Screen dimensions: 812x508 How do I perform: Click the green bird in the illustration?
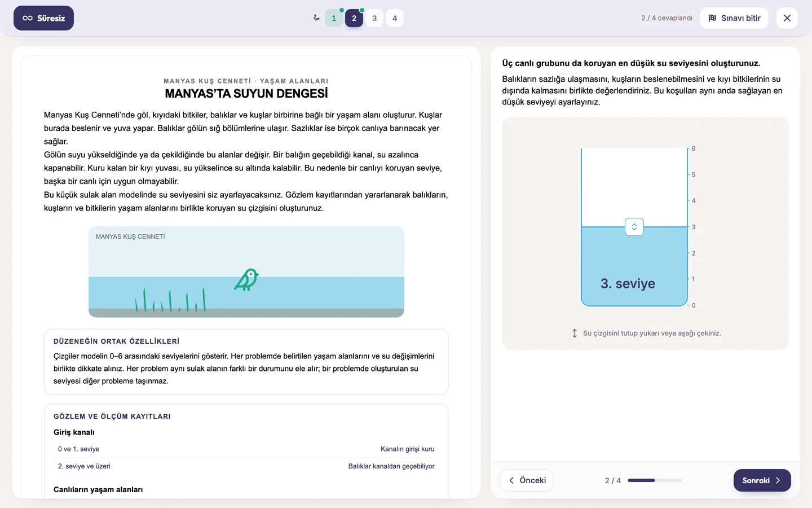(x=246, y=280)
